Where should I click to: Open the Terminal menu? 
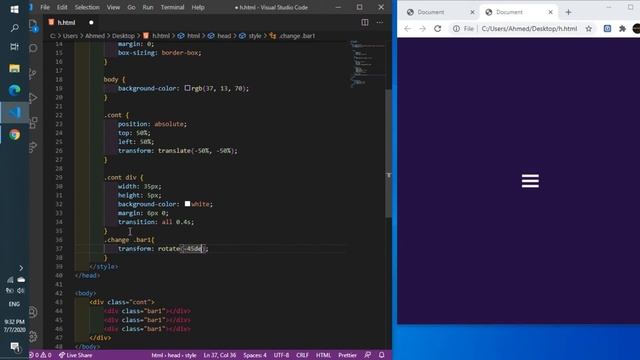172,7
